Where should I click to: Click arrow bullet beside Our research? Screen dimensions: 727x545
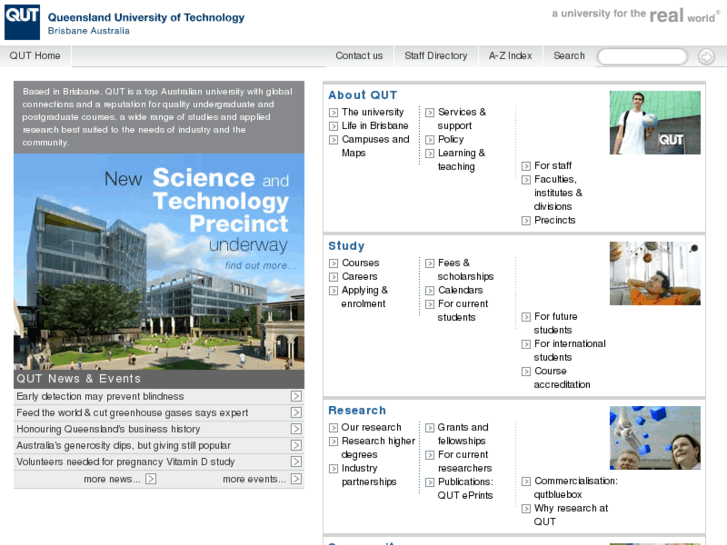click(333, 428)
